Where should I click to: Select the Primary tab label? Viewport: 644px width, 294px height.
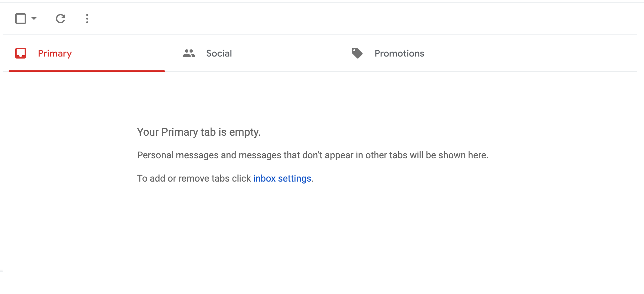pos(55,54)
